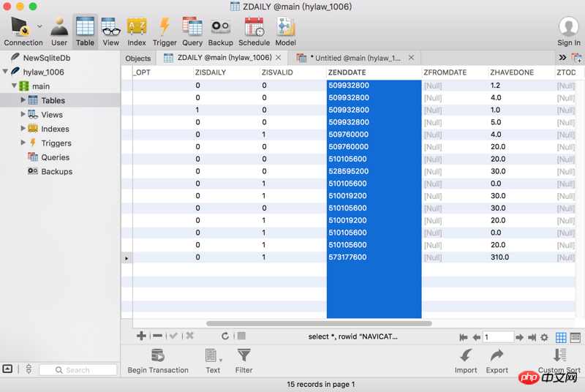The height and width of the screenshot is (392, 585).
Task: Go to the first page of records
Action: coord(464,337)
